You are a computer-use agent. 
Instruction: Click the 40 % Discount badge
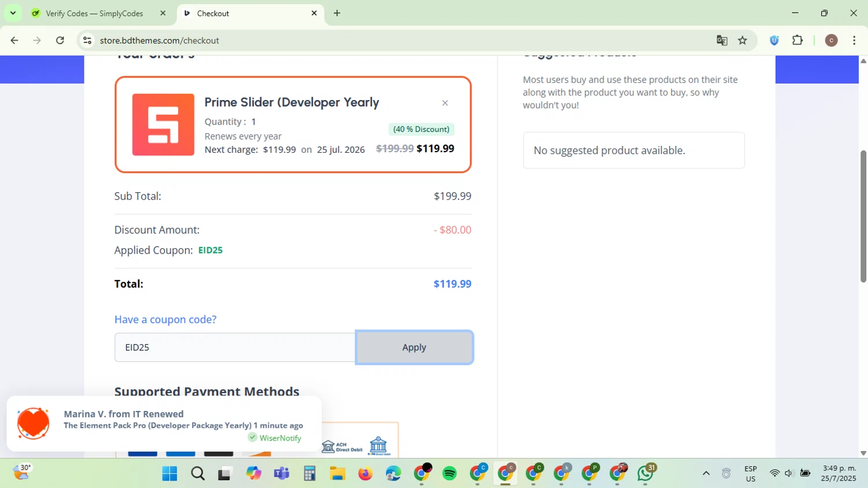(421, 129)
